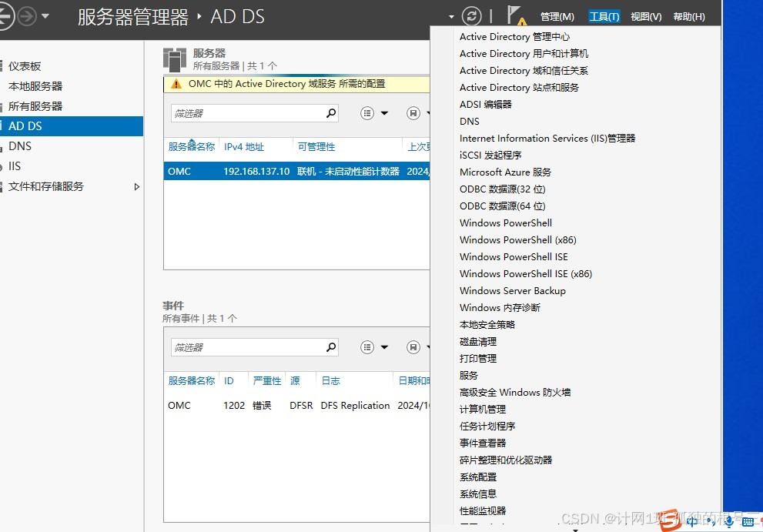The image size is (763, 532).
Task: Click the search icon in events filter
Action: tap(331, 347)
